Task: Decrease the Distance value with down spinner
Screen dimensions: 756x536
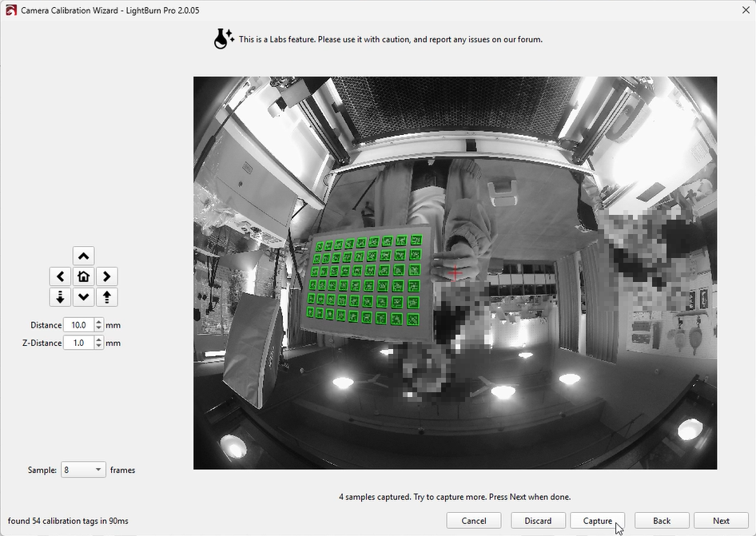Action: [x=99, y=328]
